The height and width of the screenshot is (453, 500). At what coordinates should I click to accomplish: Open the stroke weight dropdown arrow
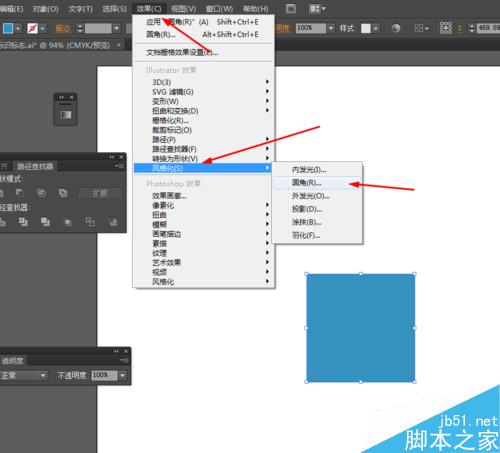point(116,28)
